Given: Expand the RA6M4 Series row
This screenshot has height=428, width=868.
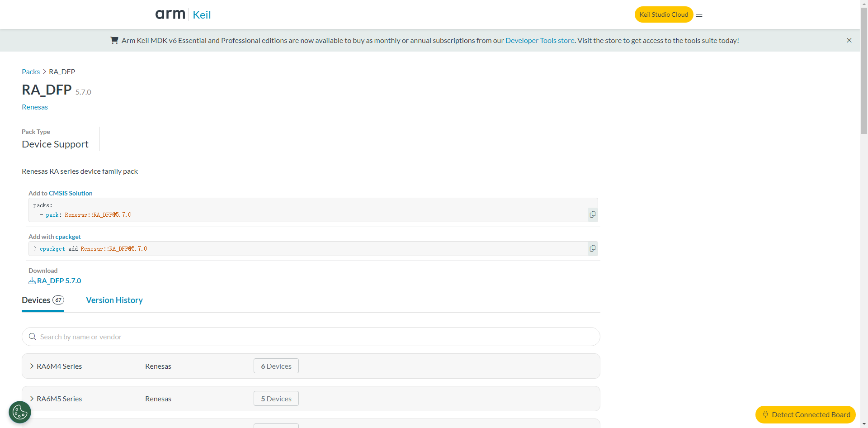Looking at the screenshot, I should pyautogui.click(x=32, y=366).
